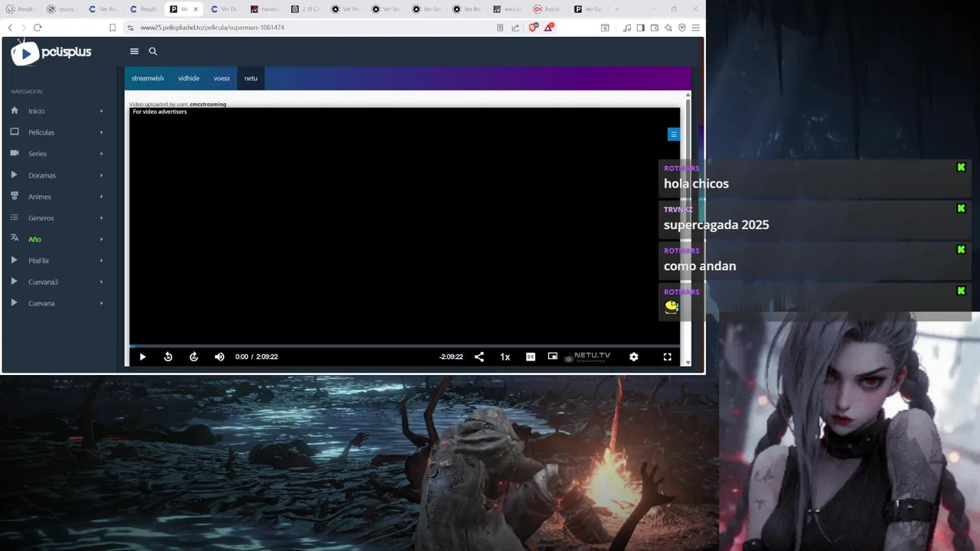
Task: Open a new browser tab
Action: pos(617,9)
